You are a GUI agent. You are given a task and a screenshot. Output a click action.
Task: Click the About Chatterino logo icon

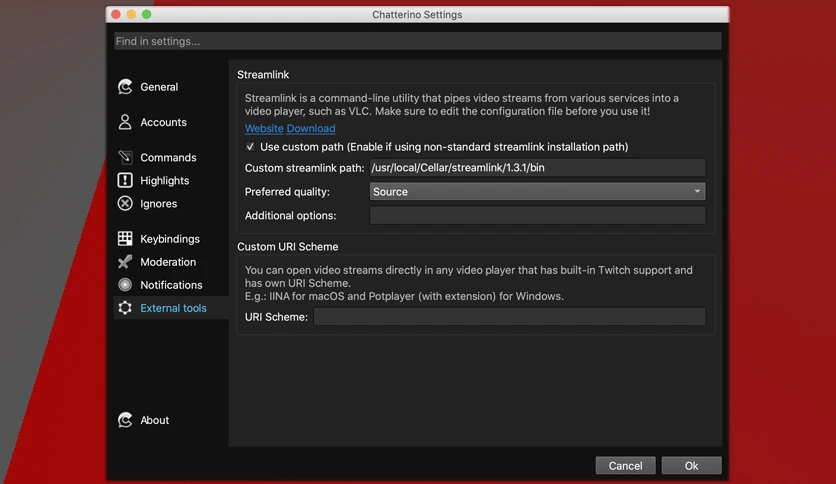(x=125, y=420)
